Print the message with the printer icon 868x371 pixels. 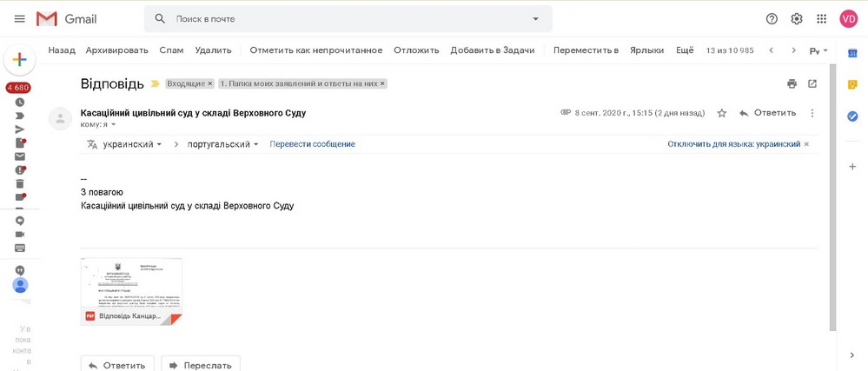coord(792,84)
